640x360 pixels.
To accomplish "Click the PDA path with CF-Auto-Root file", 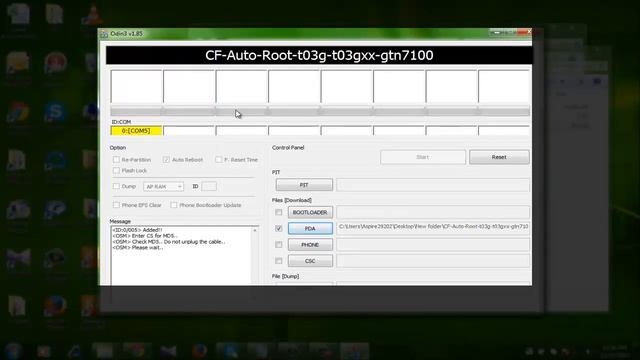I will (x=433, y=227).
